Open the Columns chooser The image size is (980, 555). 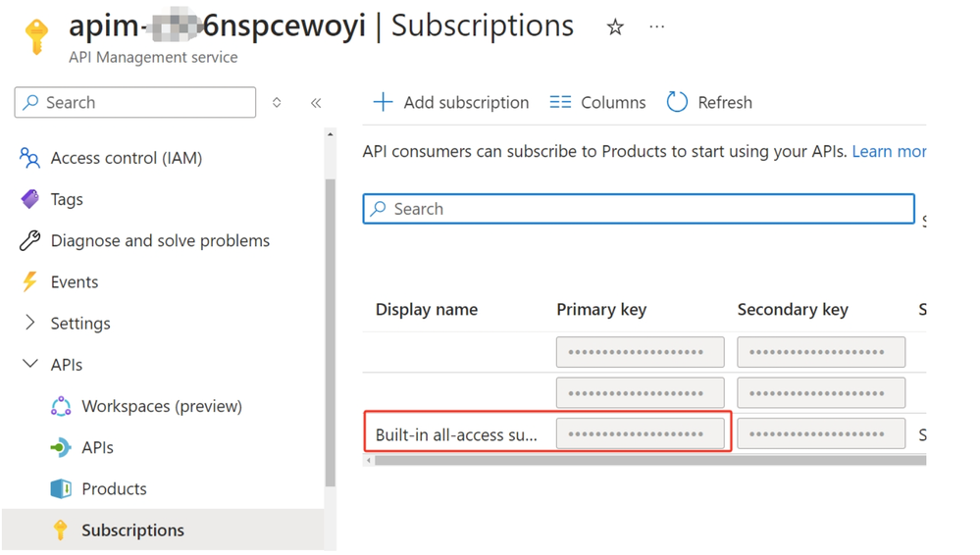[597, 102]
